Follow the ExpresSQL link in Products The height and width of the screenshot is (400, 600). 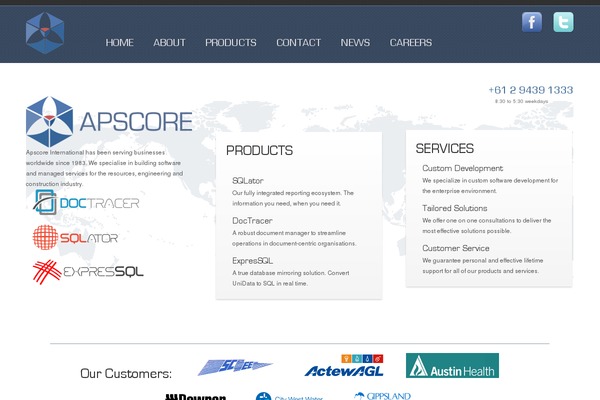tap(252, 261)
